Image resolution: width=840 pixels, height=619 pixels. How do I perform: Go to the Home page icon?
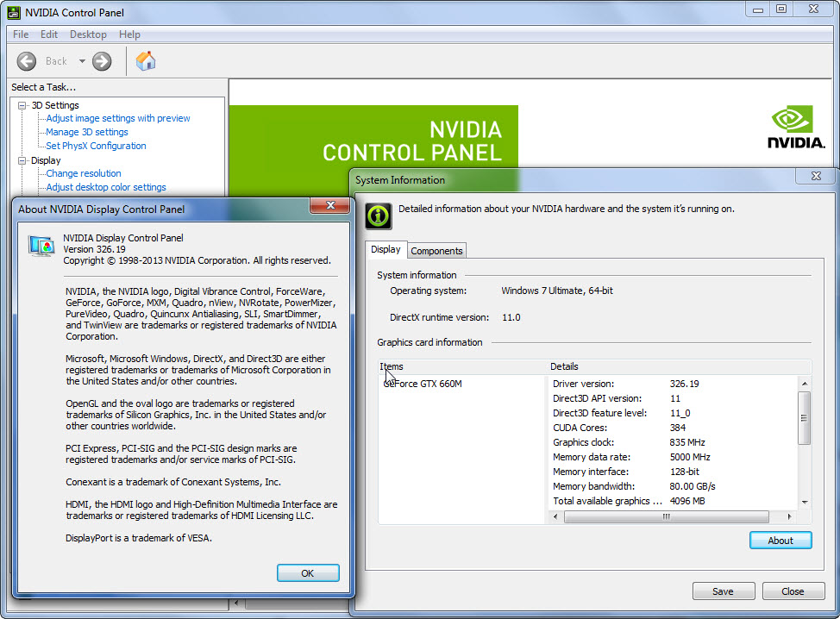(x=145, y=61)
